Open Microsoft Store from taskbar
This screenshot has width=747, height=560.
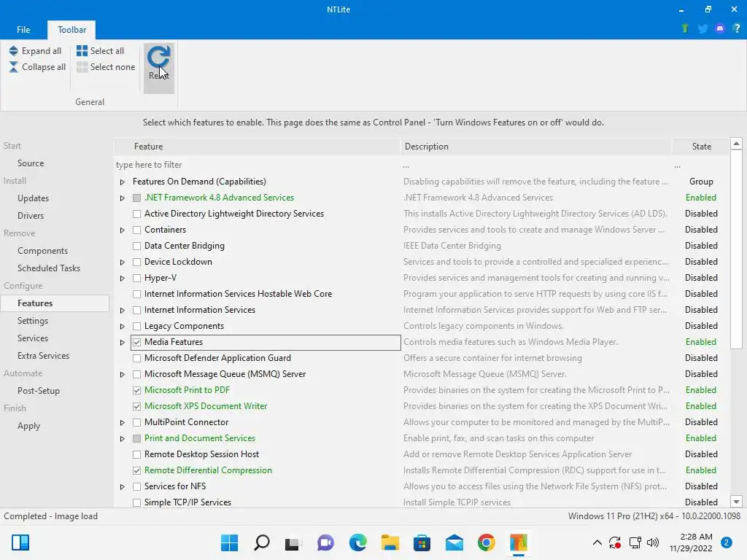pos(422,542)
